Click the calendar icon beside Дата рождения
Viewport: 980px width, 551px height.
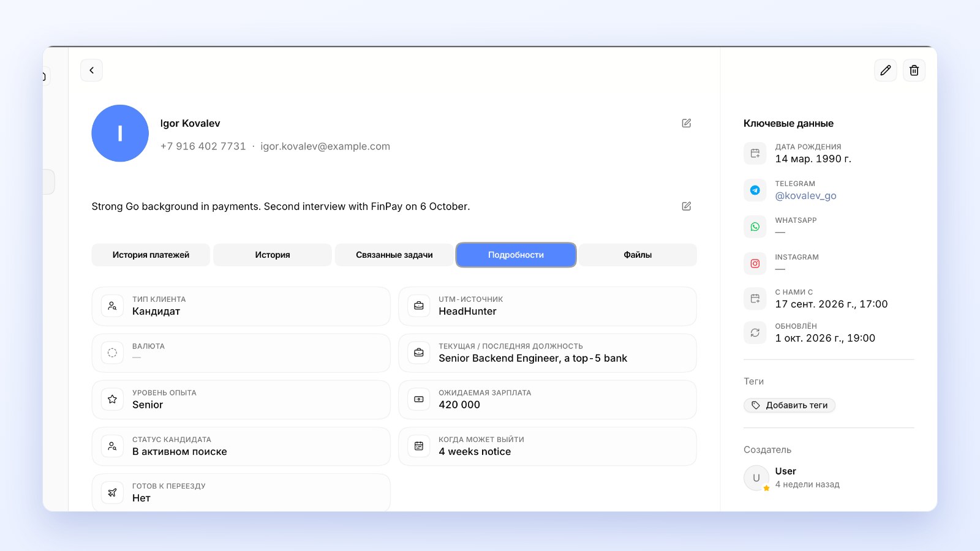point(755,153)
